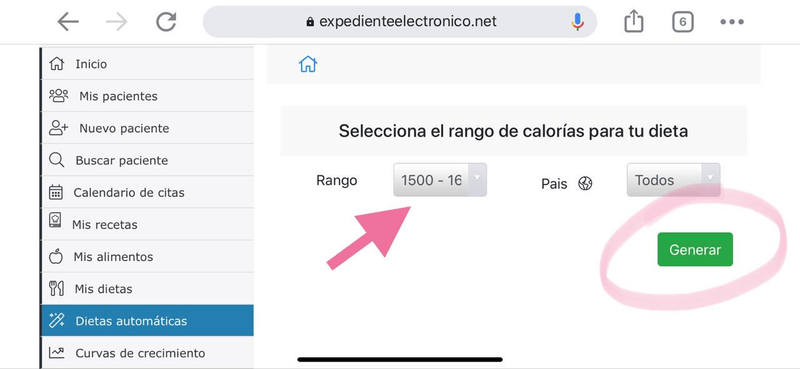Viewport: 800px width, 369px height.
Task: Tap the browser back arrow
Action: tap(68, 22)
